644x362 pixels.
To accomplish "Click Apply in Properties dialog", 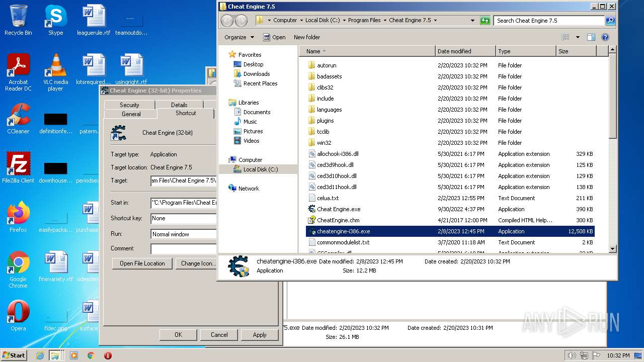I will point(260,335).
